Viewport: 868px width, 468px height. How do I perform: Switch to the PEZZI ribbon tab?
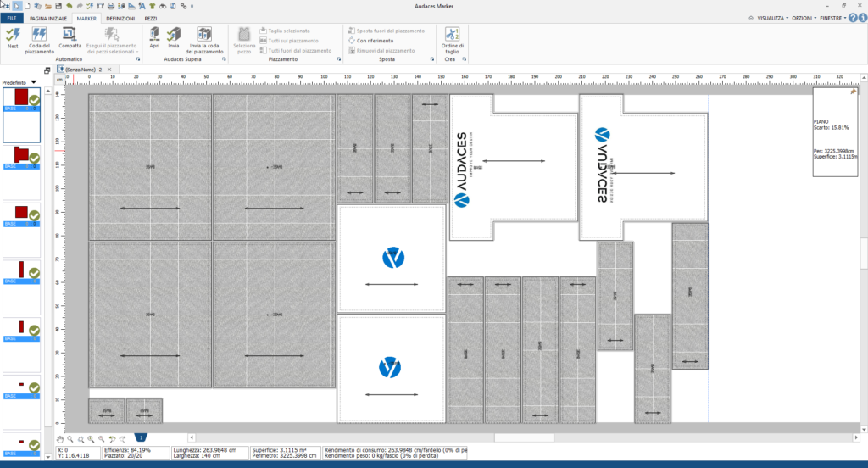(x=151, y=19)
